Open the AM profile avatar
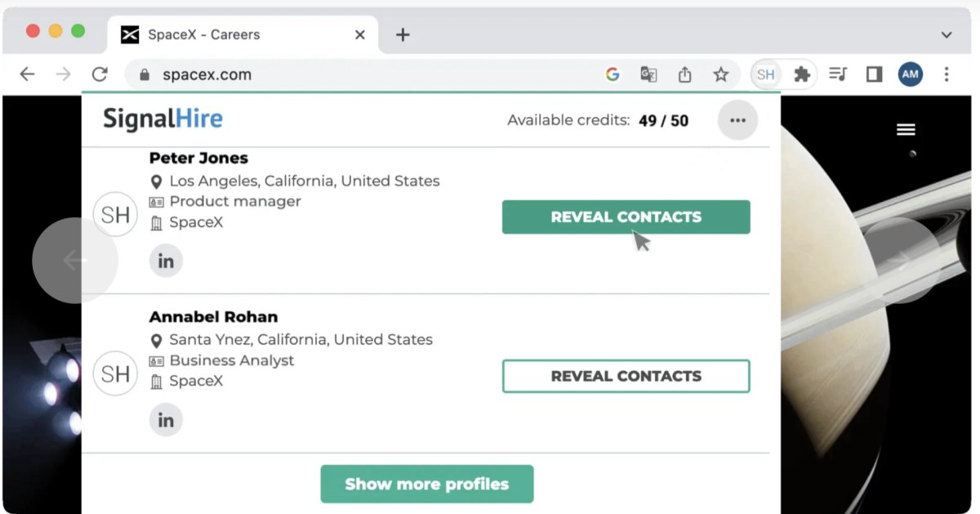 pos(910,74)
